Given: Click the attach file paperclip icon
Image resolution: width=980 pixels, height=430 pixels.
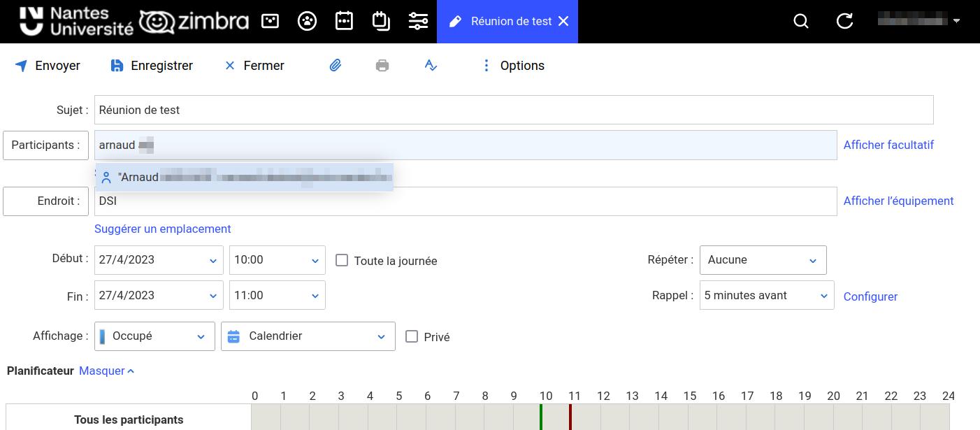Looking at the screenshot, I should [x=336, y=66].
